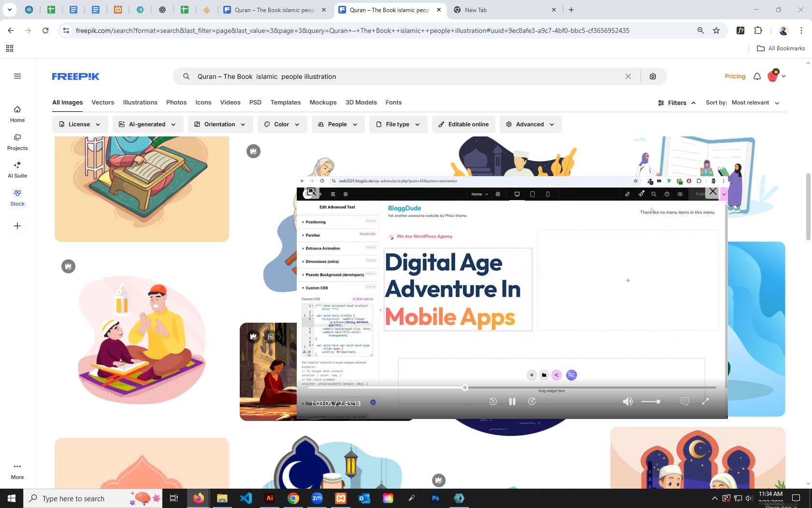
Task: Open the Fonts category tab
Action: tap(393, 103)
